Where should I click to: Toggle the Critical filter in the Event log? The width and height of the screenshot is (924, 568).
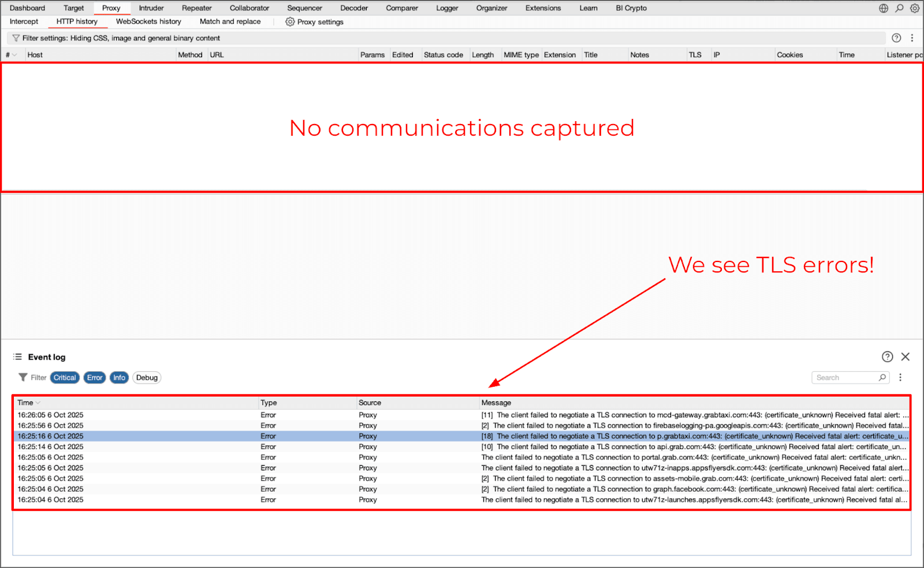coord(64,378)
